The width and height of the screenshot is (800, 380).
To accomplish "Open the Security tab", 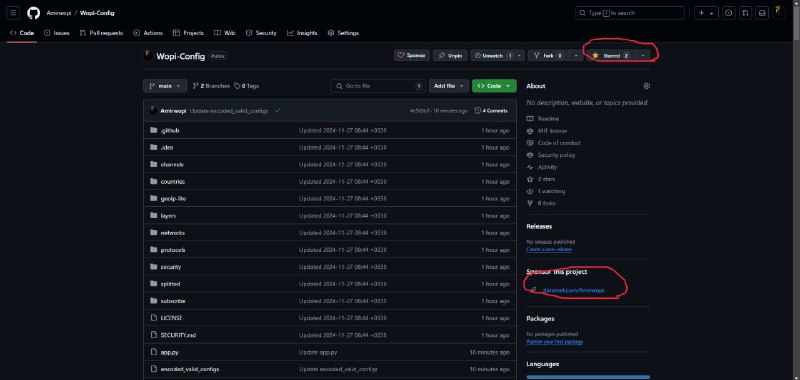I will pos(261,33).
